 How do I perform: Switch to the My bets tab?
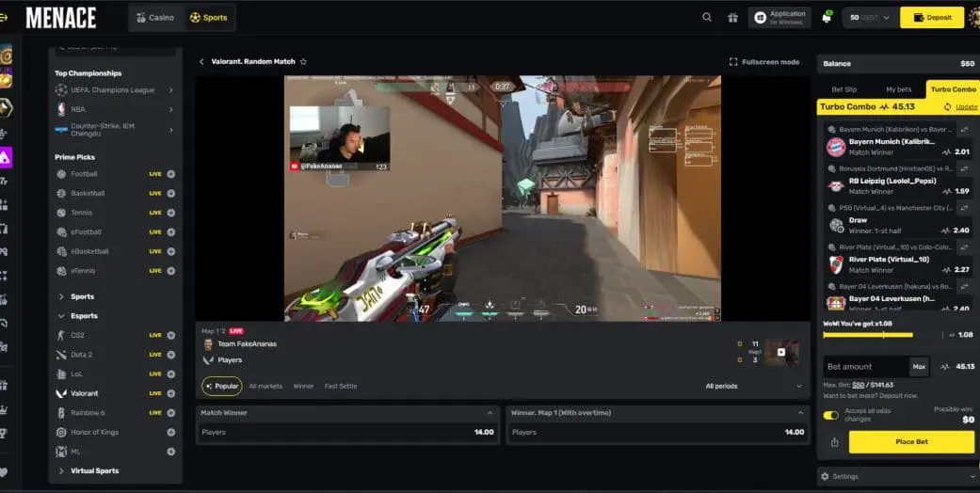pos(899,89)
